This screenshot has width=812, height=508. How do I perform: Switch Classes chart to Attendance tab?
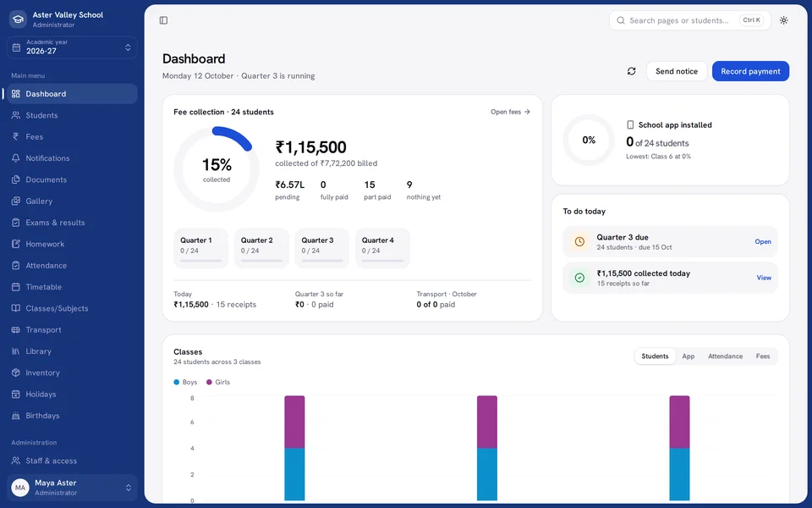[725, 356]
